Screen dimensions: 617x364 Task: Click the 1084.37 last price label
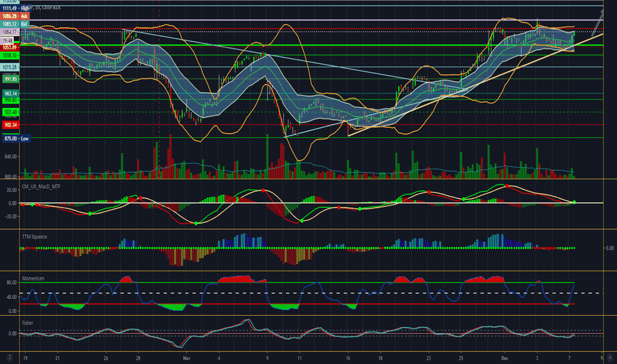pyautogui.click(x=9, y=32)
